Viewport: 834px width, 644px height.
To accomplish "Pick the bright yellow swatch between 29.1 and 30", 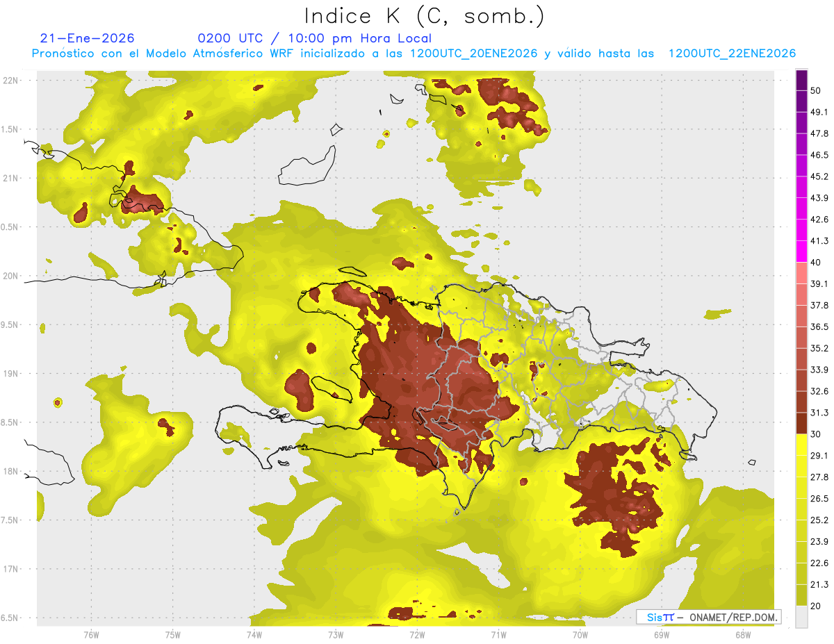I will [802, 445].
